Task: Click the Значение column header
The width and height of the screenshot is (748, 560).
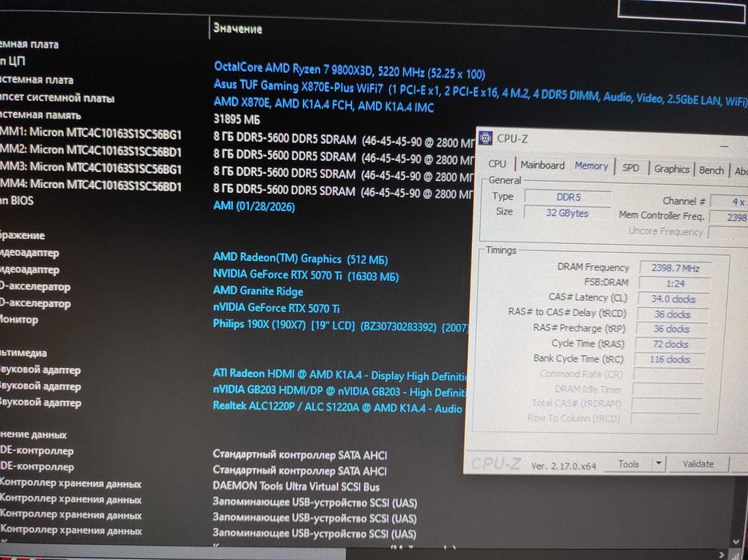Action: [x=238, y=29]
